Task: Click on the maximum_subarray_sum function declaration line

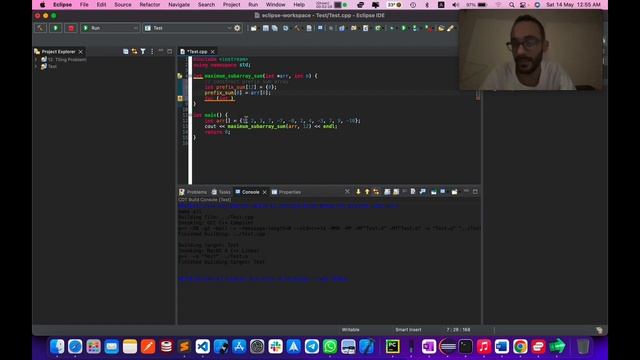Action: click(256, 76)
